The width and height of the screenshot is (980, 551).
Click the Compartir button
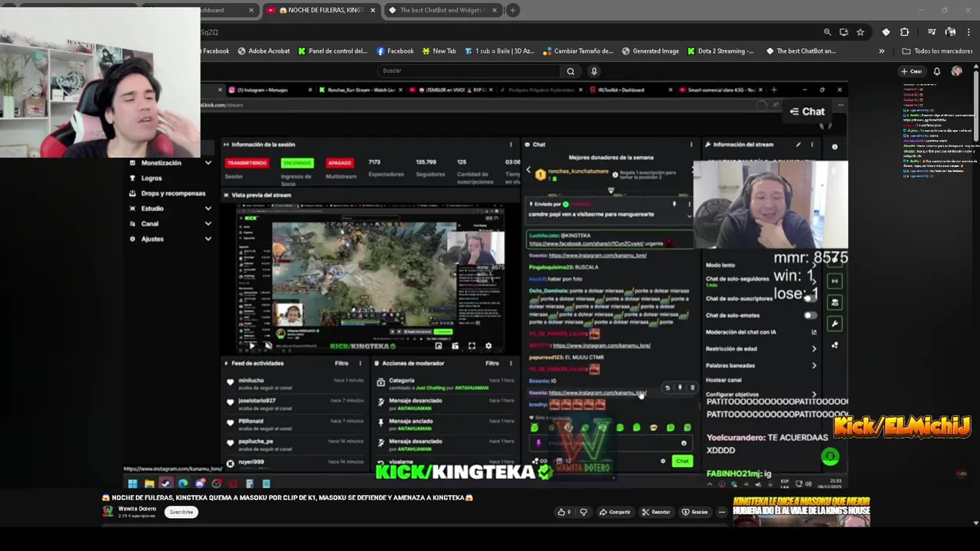[x=615, y=512]
